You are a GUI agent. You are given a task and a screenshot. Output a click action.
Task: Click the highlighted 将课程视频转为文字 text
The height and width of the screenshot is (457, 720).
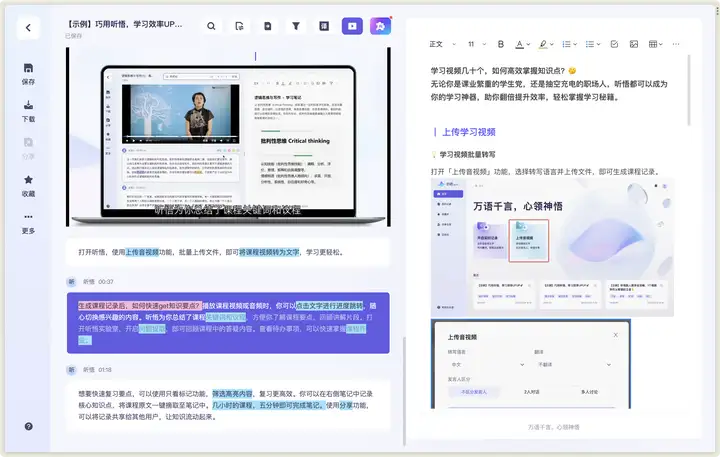[269, 252]
